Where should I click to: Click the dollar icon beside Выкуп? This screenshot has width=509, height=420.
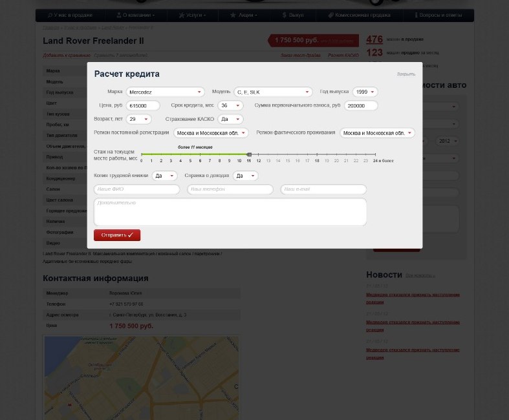point(285,16)
